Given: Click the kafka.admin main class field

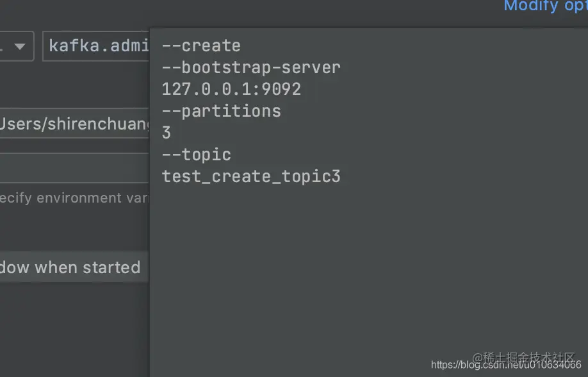Looking at the screenshot, I should (x=96, y=46).
